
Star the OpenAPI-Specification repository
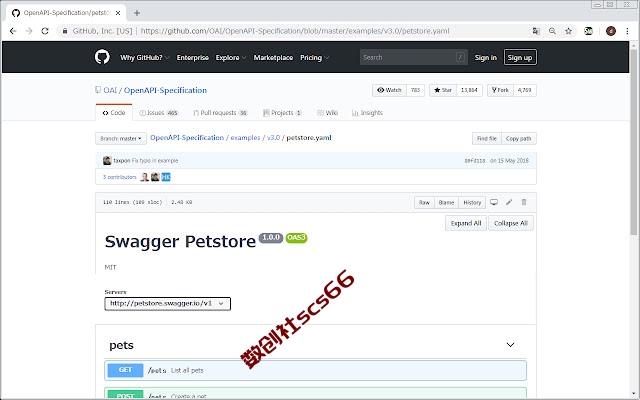click(x=443, y=90)
